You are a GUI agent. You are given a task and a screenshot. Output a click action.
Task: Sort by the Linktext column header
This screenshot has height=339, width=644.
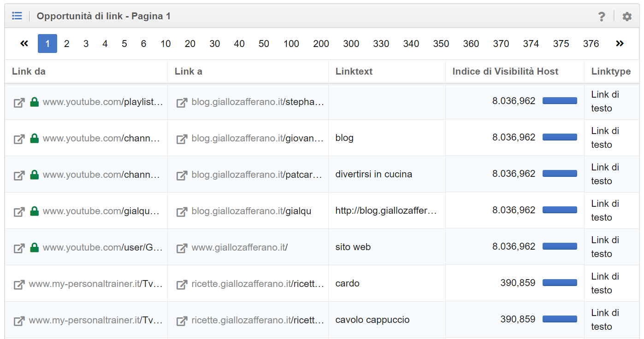pyautogui.click(x=354, y=71)
